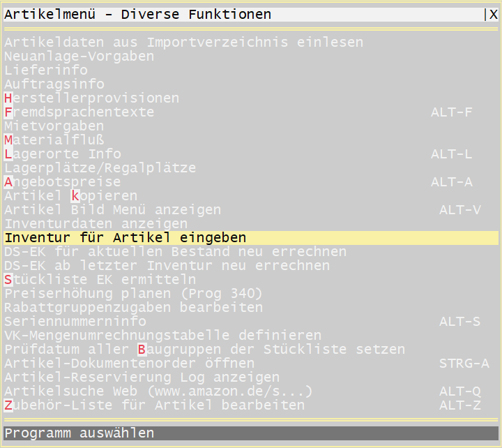The image size is (502, 448).
Task: Open the Auftragsinfo menu entry
Action: tap(54, 84)
